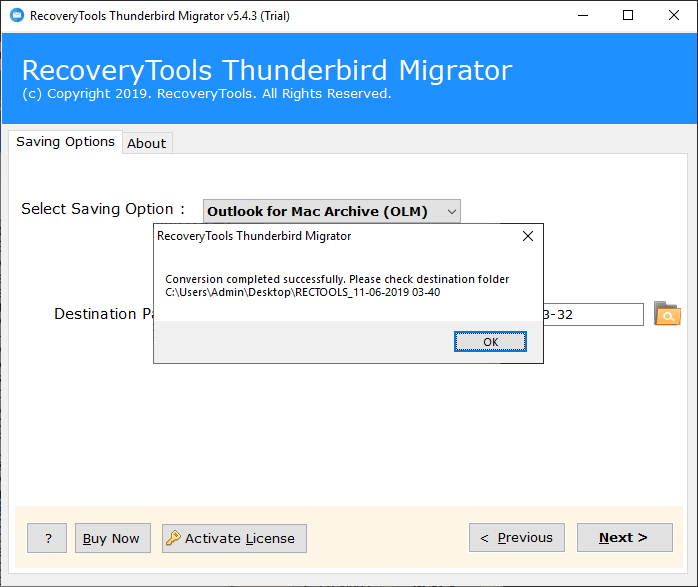Open help using the question mark button
Image resolution: width=698 pixels, height=587 pixels.
[47, 538]
